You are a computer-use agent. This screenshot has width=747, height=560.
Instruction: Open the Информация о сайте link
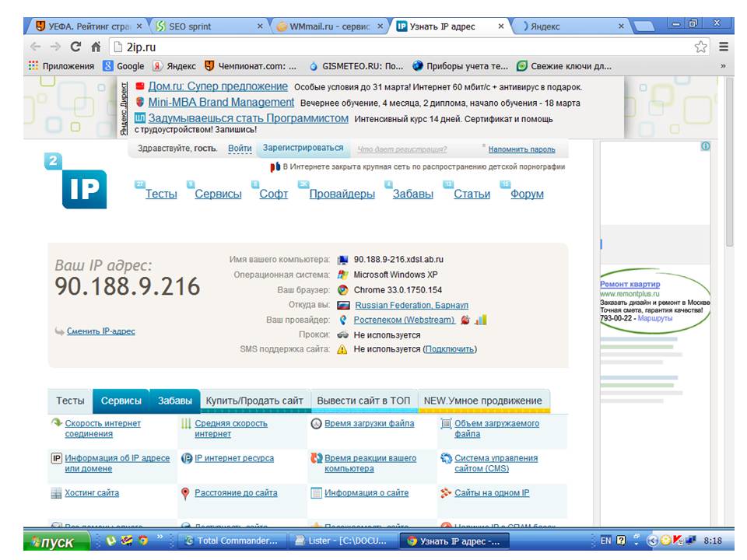click(x=366, y=493)
